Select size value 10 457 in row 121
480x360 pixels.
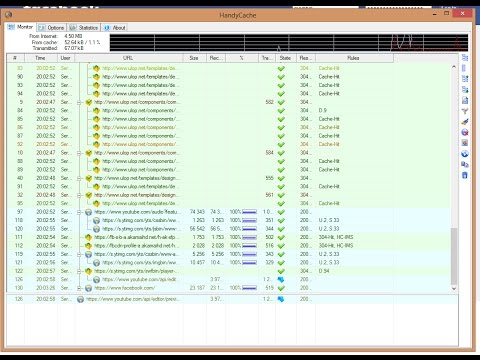[x=197, y=263]
